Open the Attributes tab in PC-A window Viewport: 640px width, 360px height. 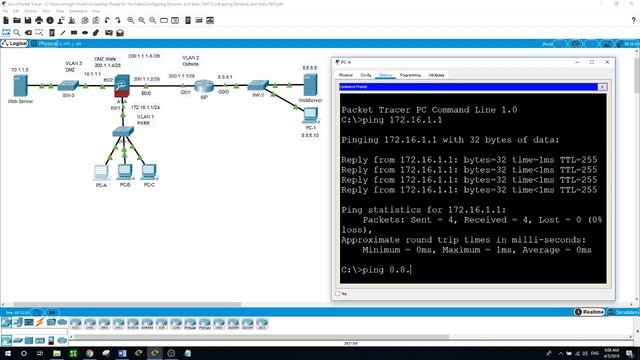436,75
